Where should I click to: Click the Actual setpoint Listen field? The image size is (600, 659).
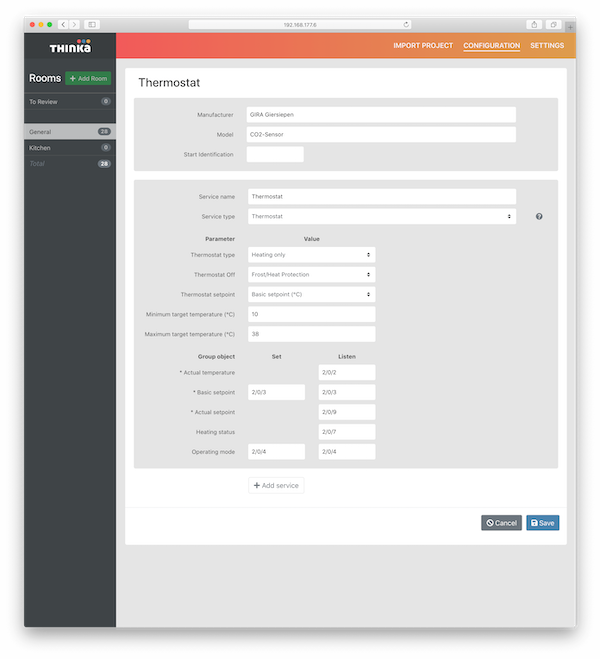point(347,412)
